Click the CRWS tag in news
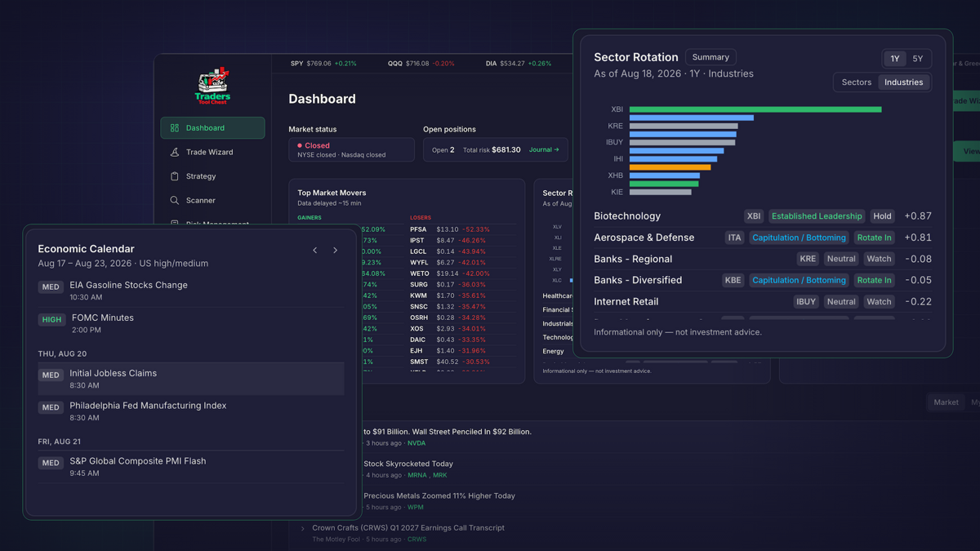 coord(416,539)
